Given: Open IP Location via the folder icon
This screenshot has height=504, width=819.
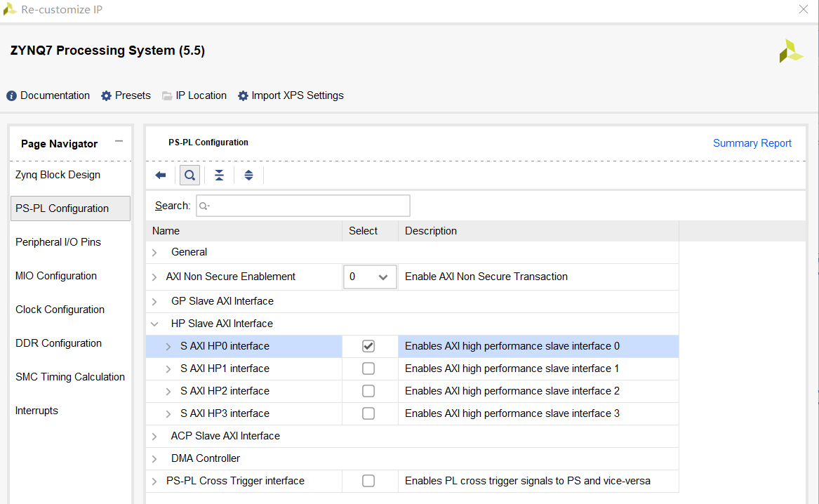Looking at the screenshot, I should (166, 95).
